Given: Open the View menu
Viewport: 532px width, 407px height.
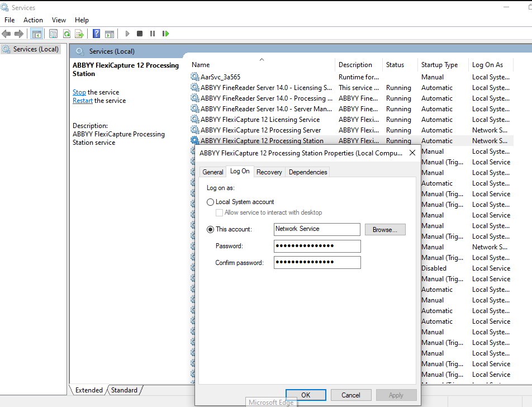Looking at the screenshot, I should pyautogui.click(x=59, y=20).
